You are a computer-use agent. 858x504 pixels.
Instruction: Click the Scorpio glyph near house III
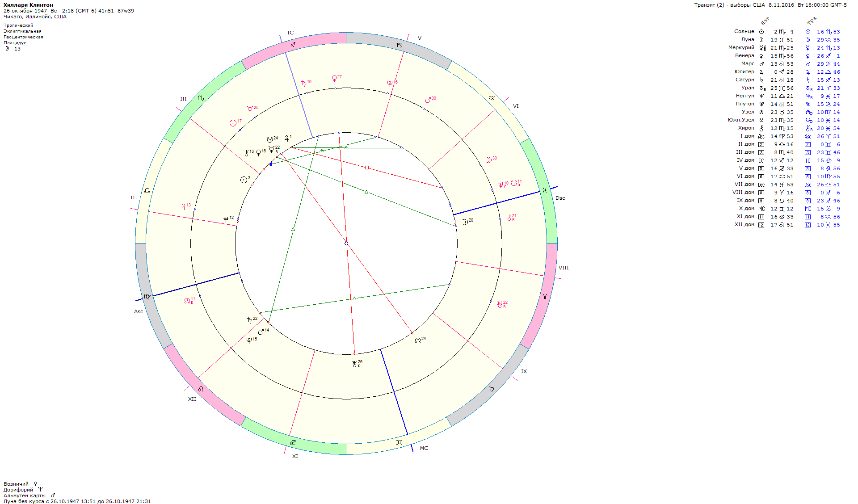201,98
